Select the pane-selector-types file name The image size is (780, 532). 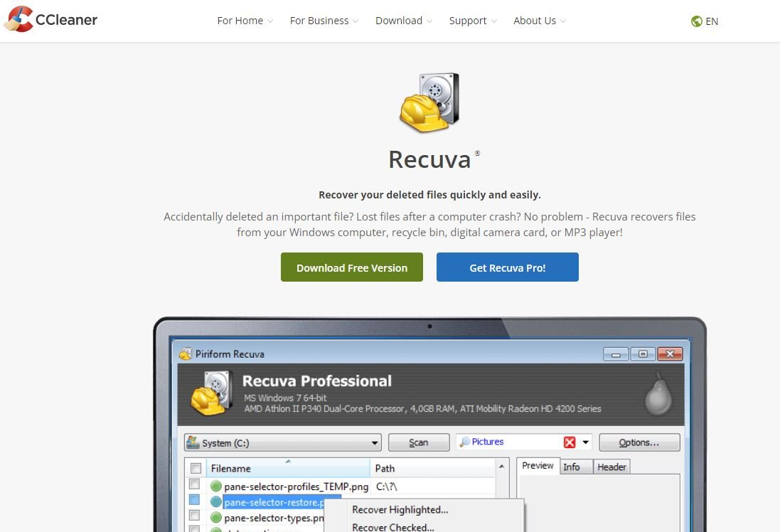(274, 518)
